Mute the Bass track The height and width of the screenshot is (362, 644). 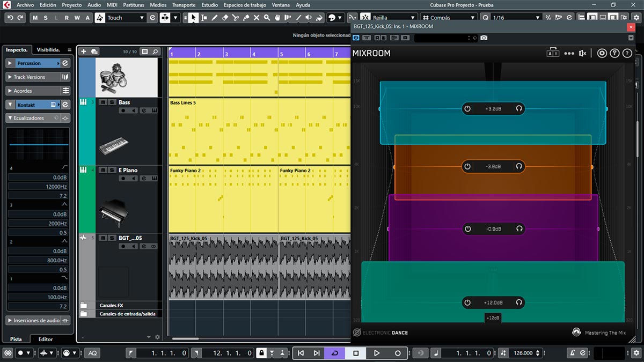click(x=104, y=102)
